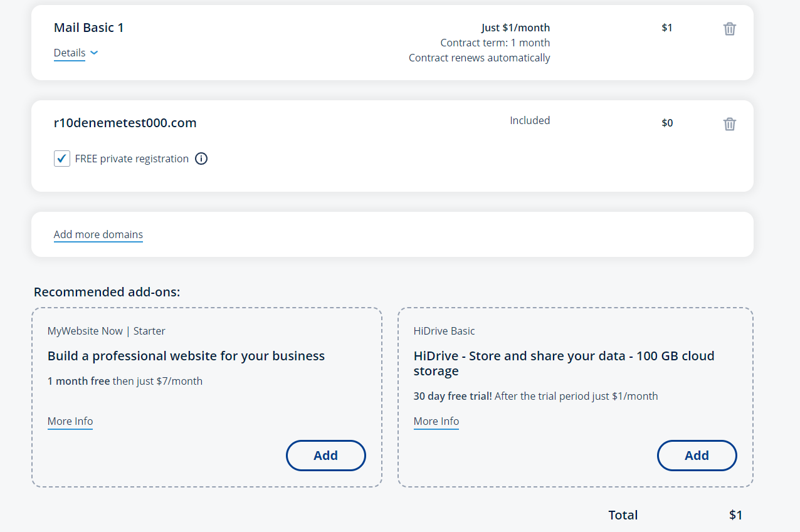Click the HiDrive 100 GB cloud storage heading

pos(564,363)
